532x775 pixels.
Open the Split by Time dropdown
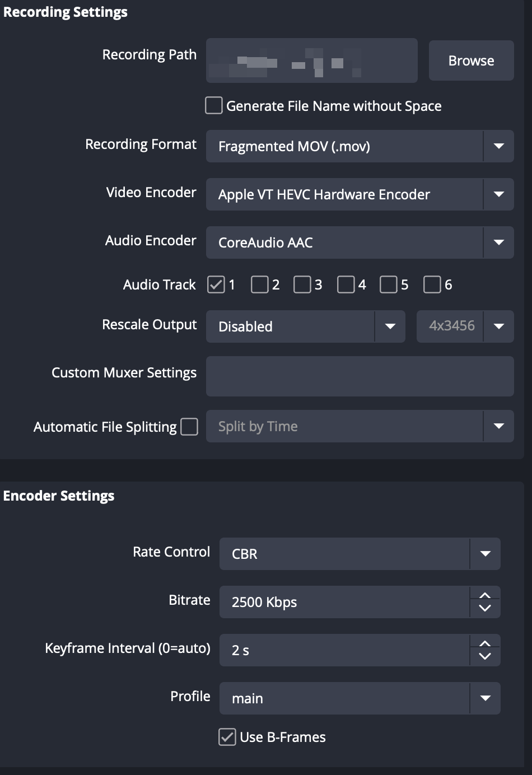coord(360,426)
